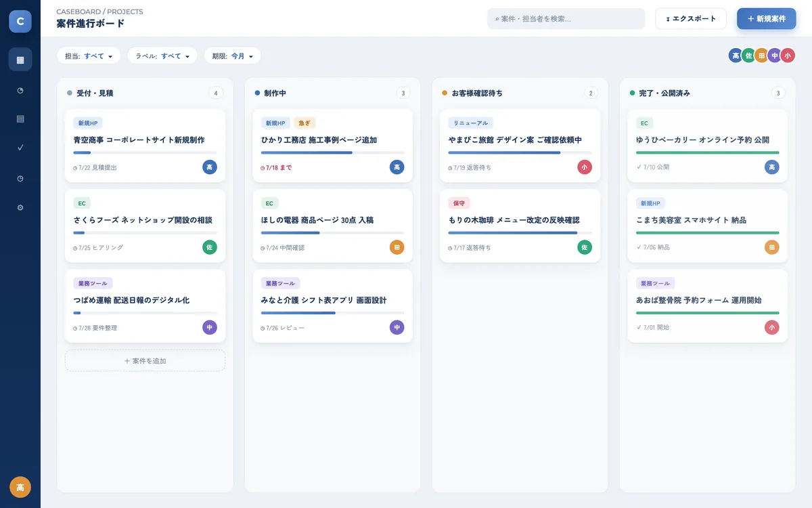The image size is (812, 508).
Task: Click the 高 team avatar in header row
Action: pyautogui.click(x=736, y=56)
